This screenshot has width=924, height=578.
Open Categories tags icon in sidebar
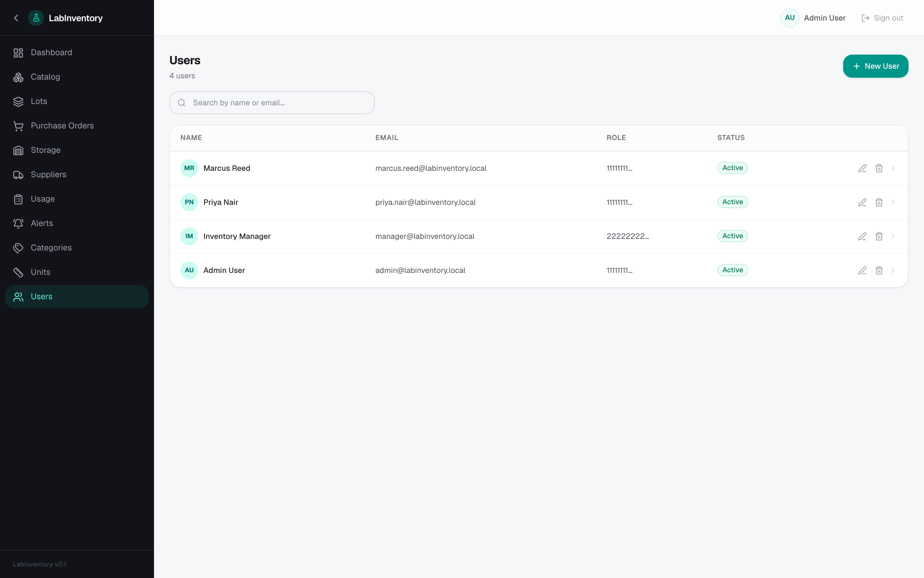coord(18,248)
